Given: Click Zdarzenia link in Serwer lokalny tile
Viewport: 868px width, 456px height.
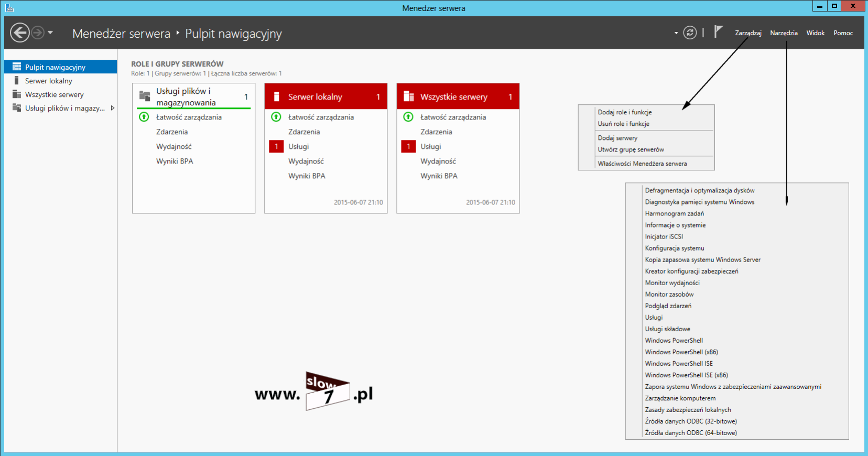Looking at the screenshot, I should pos(304,132).
